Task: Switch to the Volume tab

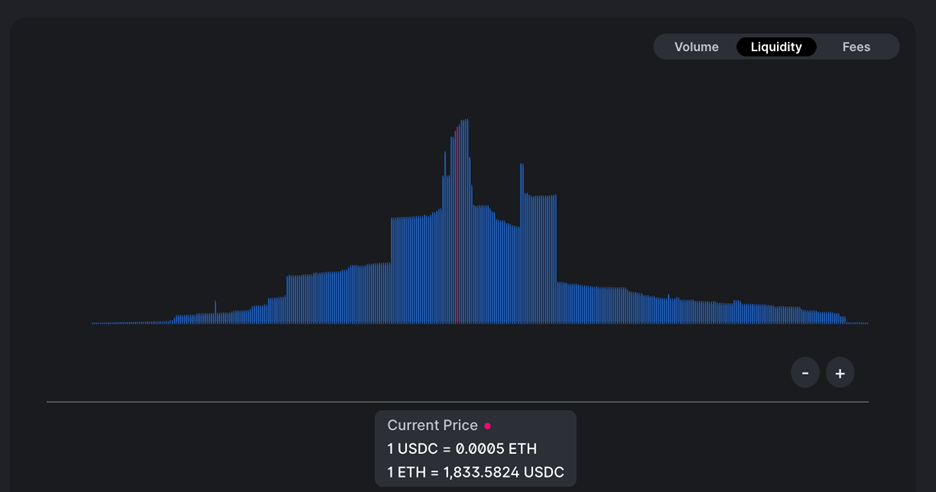Action: click(x=696, y=47)
